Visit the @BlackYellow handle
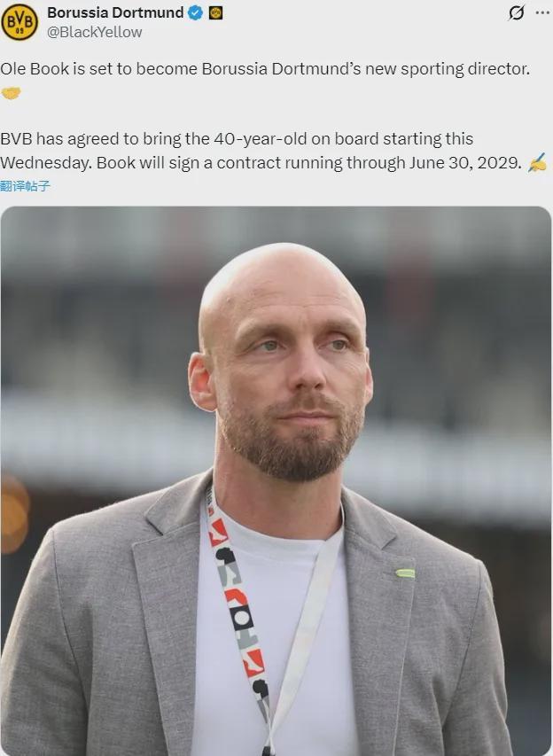Screen dimensions: 553x756 95,32
